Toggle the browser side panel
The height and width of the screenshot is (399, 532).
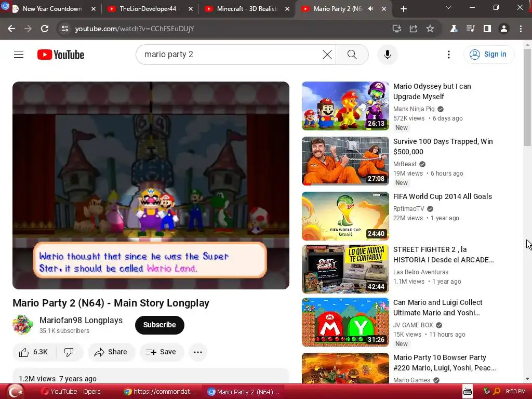487,29
